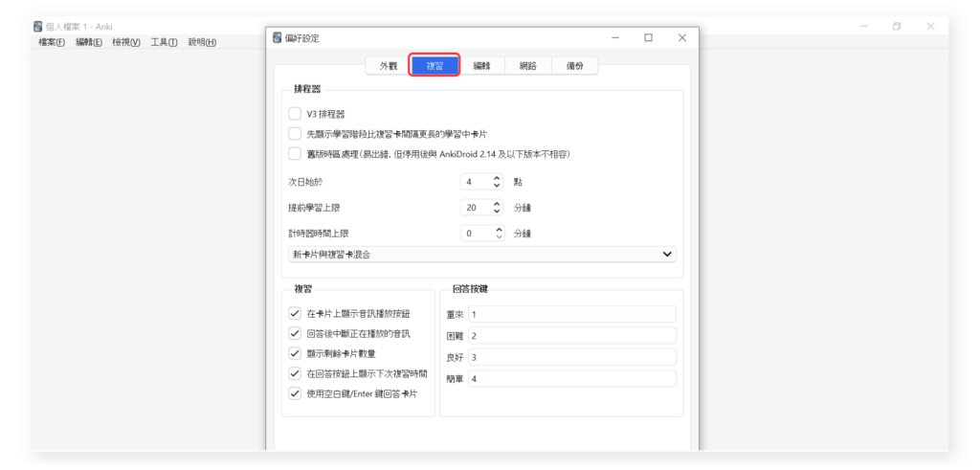This screenshot has height=470, width=980.
Task: Uncheck 在卡片上顯示音訊播放按鈕
Action: point(295,313)
